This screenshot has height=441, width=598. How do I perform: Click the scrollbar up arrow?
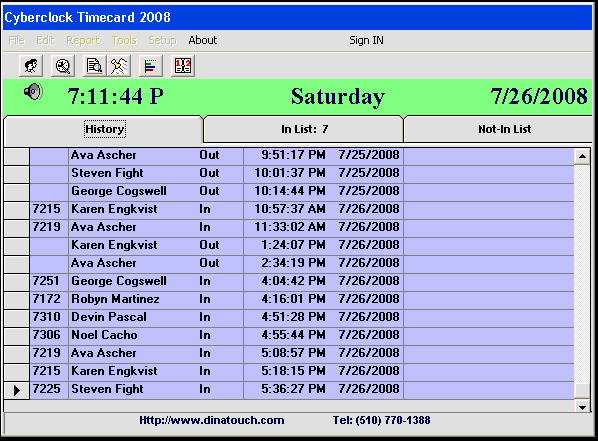point(582,156)
